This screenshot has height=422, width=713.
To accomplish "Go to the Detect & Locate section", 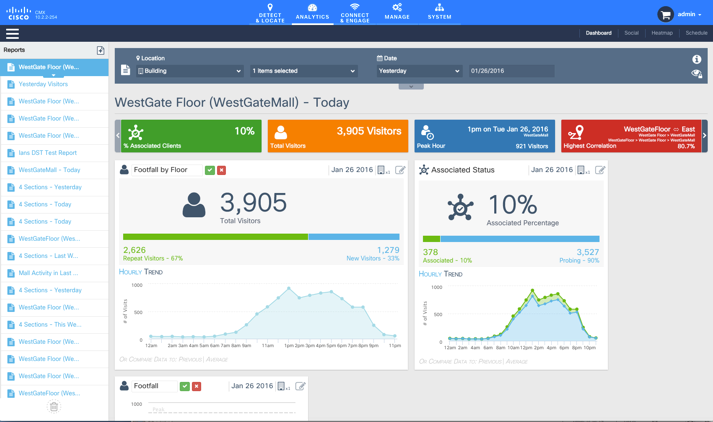I will coord(270,13).
